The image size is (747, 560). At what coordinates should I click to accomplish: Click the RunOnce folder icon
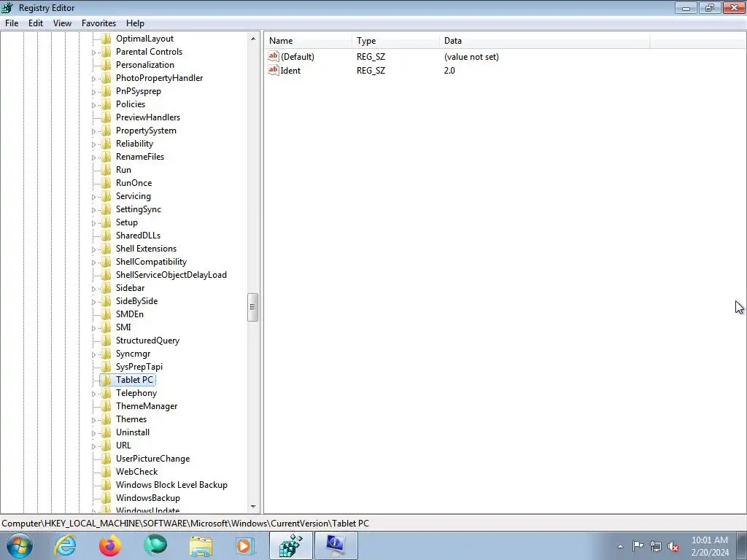(x=107, y=183)
